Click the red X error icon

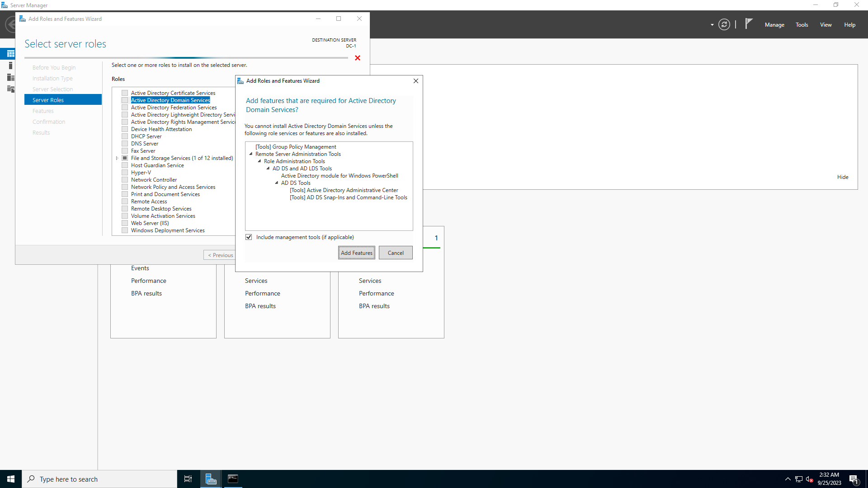click(x=358, y=58)
